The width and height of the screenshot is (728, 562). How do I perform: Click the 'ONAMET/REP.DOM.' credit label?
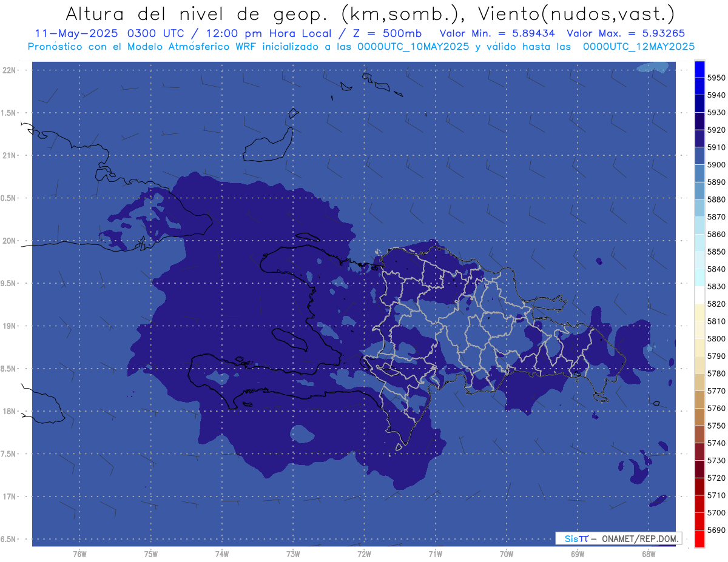640,538
